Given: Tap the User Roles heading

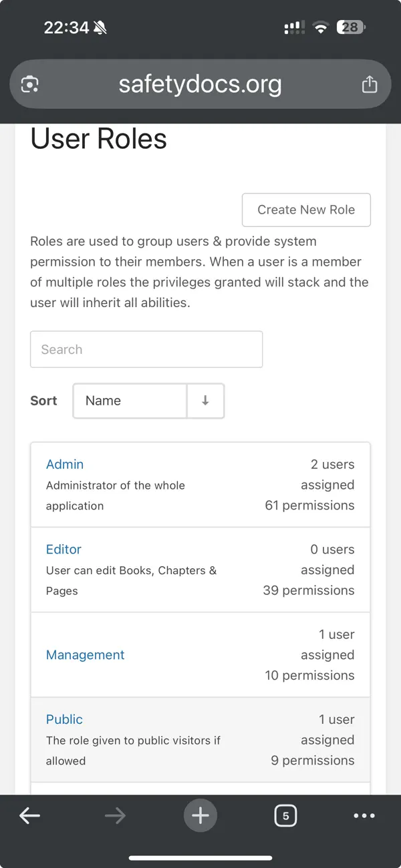Looking at the screenshot, I should (99, 139).
